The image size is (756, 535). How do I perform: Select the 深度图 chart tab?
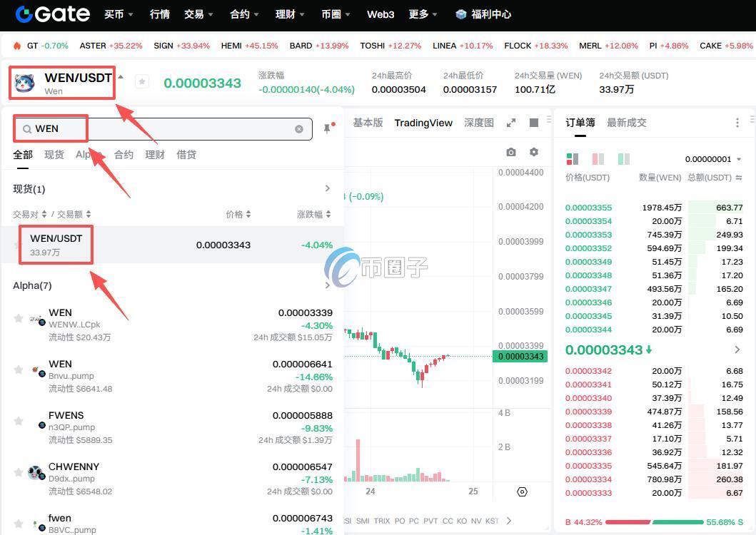(478, 123)
